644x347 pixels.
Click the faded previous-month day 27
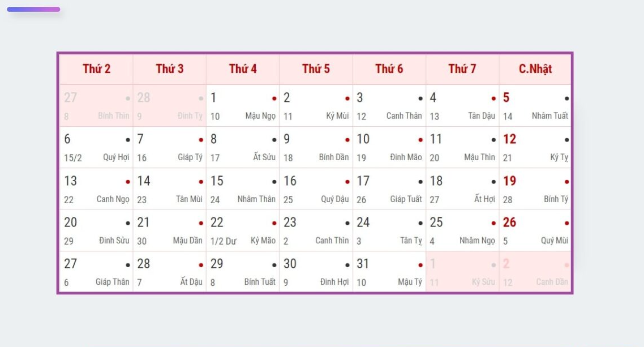click(x=97, y=105)
